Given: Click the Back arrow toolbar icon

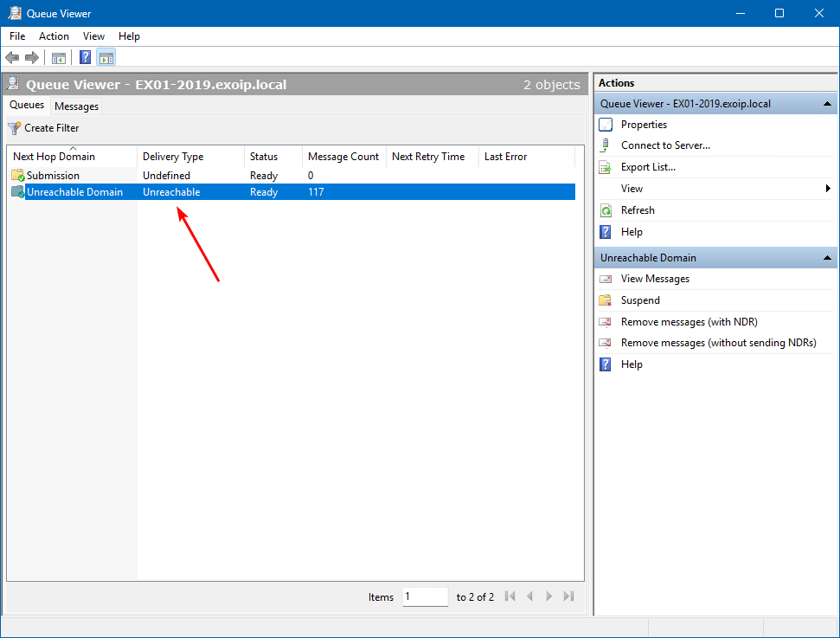Looking at the screenshot, I should [x=12, y=57].
